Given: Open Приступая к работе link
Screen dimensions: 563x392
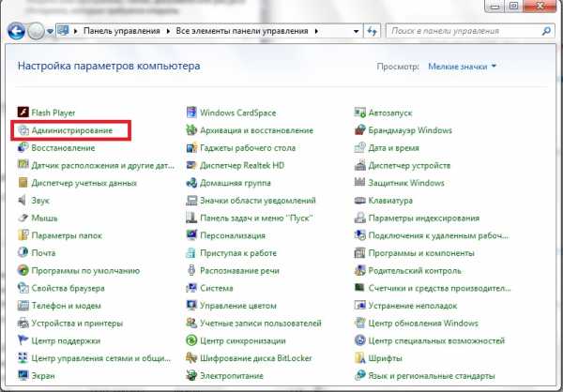Looking at the screenshot, I should (x=238, y=253).
